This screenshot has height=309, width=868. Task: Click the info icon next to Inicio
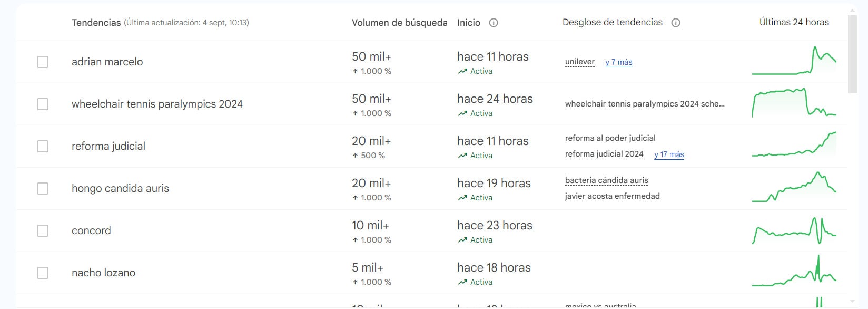[494, 23]
